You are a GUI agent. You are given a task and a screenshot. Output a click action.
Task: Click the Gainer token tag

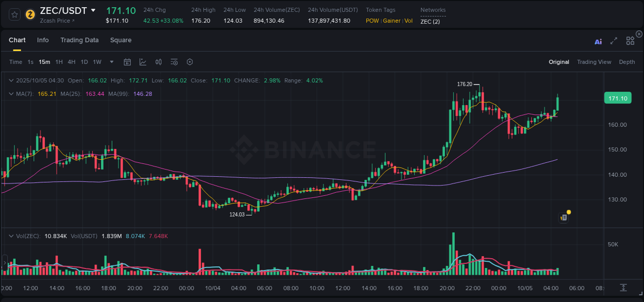pos(392,21)
